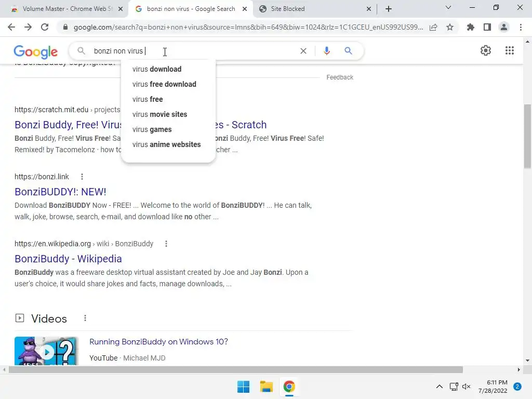The image size is (532, 399).
Task: Open notification center badge
Action: (x=517, y=387)
